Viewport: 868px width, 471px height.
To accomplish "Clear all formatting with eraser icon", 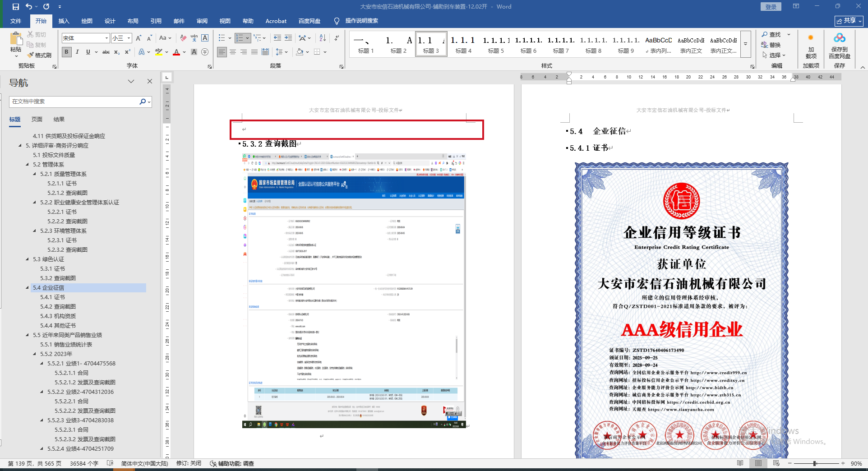I will [x=183, y=38].
